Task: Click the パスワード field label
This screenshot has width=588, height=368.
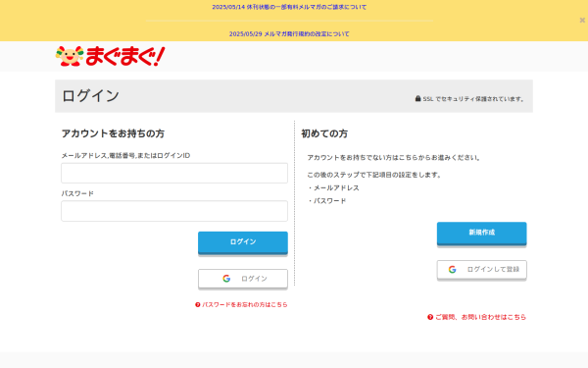Action: pos(77,193)
